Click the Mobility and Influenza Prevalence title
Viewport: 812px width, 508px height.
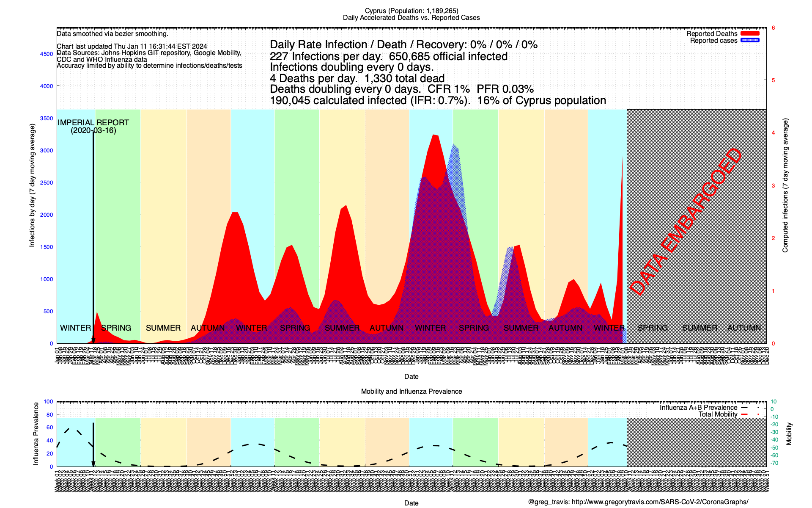tap(411, 391)
